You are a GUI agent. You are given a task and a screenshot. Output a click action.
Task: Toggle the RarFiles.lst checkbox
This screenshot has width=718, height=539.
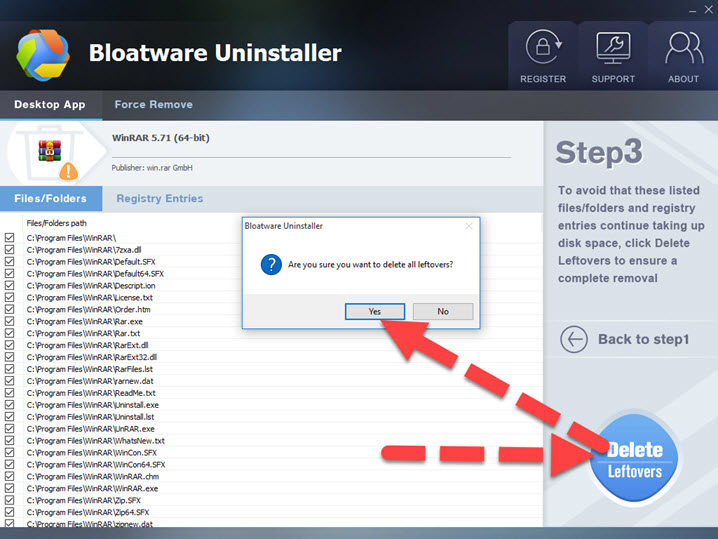tap(9, 369)
